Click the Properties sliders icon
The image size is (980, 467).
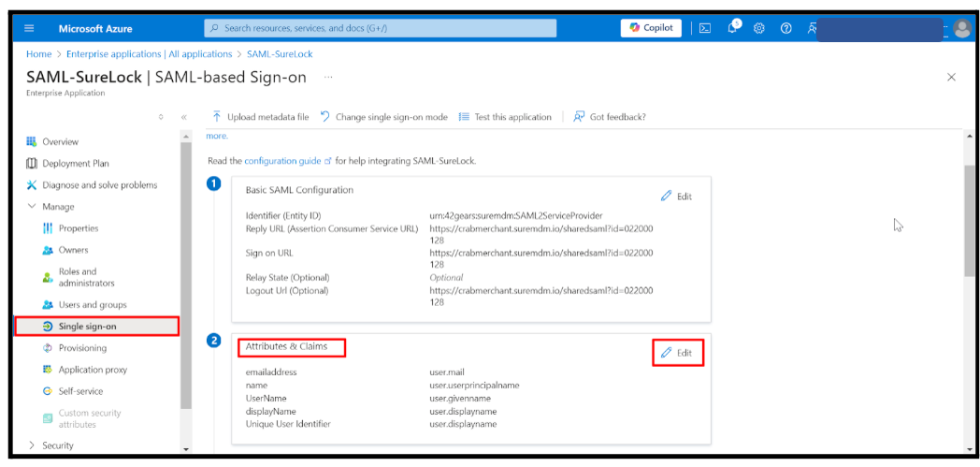click(48, 228)
